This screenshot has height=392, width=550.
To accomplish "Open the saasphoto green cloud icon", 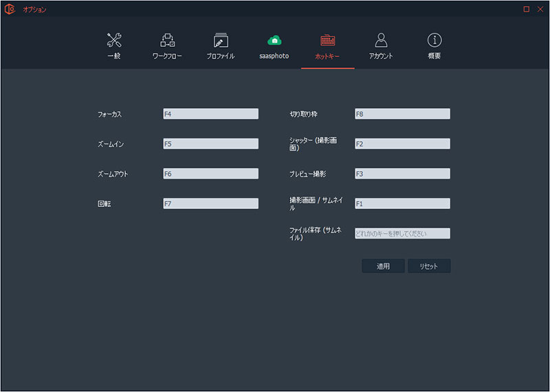I will tap(274, 40).
